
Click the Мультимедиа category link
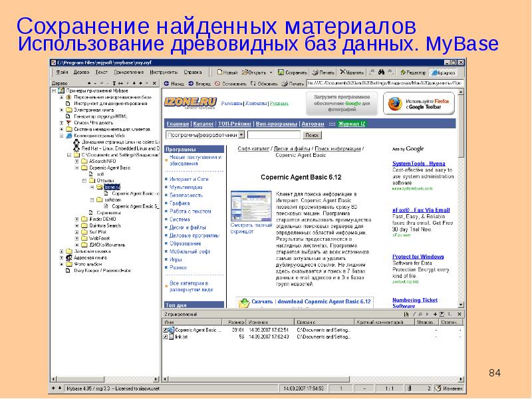coord(186,188)
